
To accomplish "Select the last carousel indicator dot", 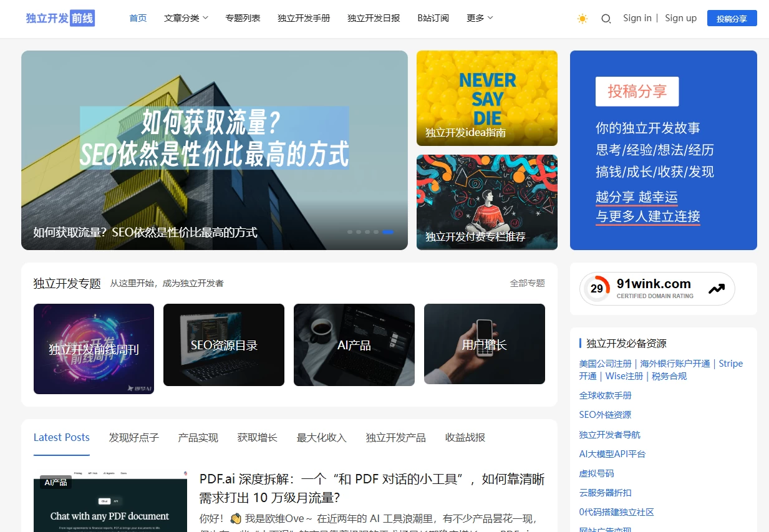I will click(388, 232).
